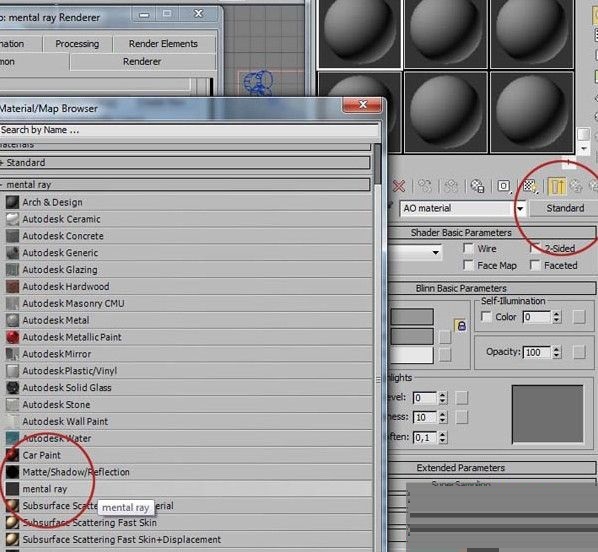Select the mental ray material row
This screenshot has width=598, height=552.
pos(186,489)
